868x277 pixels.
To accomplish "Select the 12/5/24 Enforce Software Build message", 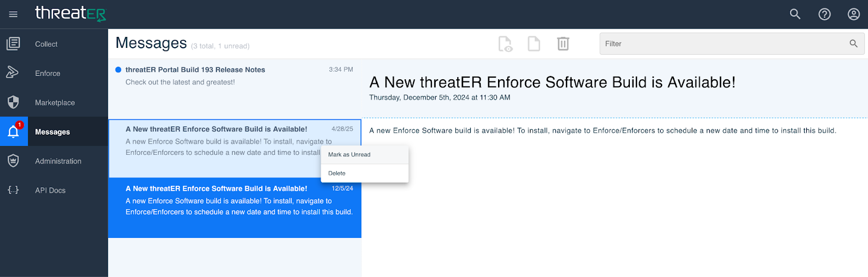I will coord(235,208).
